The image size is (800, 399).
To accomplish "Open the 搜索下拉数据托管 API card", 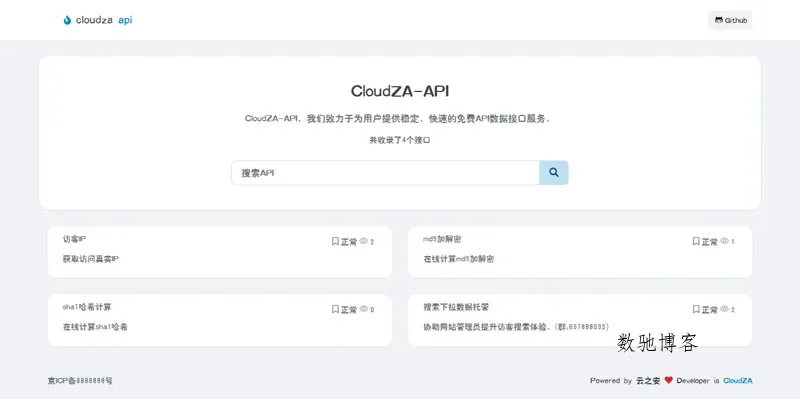I will pos(580,320).
